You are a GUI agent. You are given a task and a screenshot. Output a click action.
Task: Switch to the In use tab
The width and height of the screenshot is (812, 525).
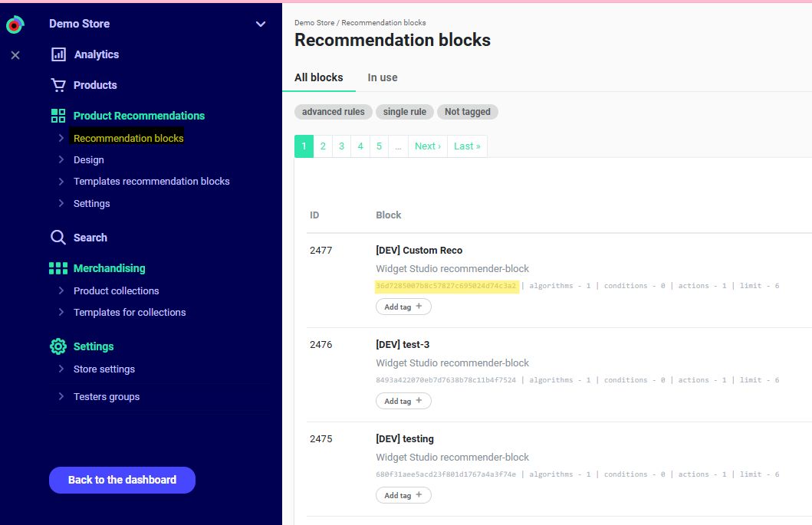click(382, 77)
